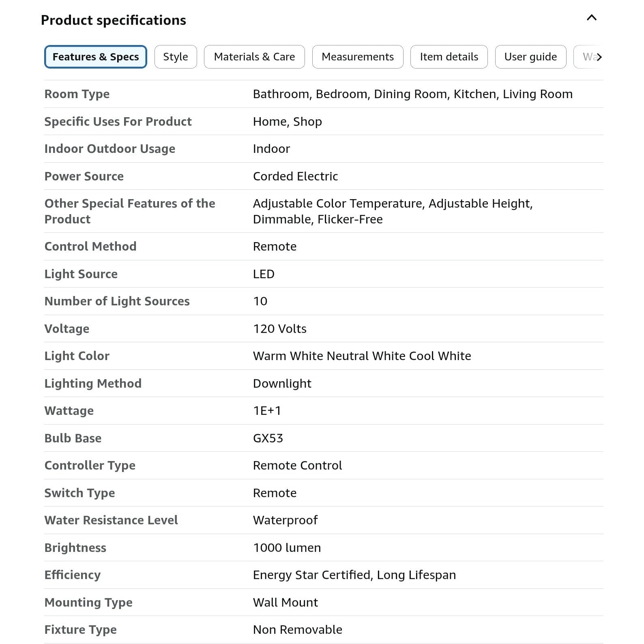The image size is (644, 644).
Task: Click the Corded Electric power source value
Action: click(x=295, y=176)
